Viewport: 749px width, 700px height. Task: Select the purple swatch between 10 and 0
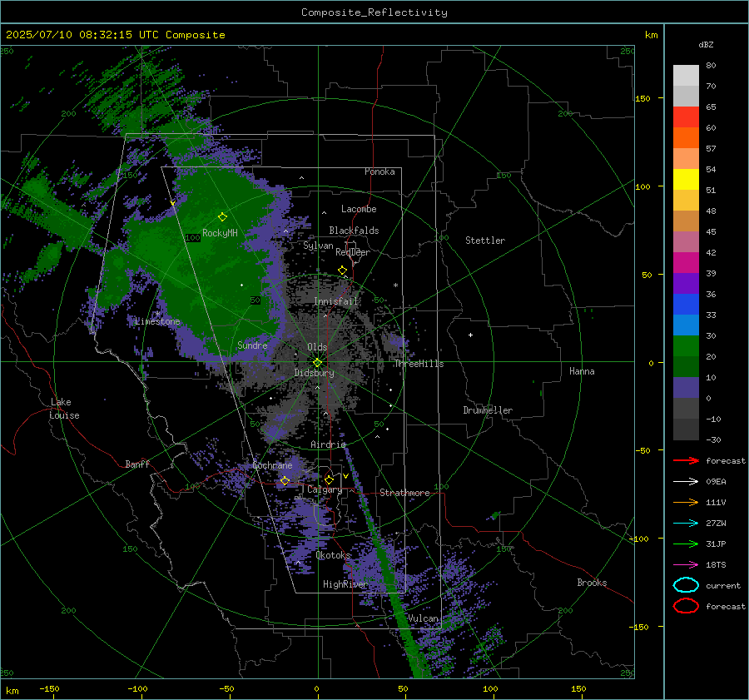[686, 388]
